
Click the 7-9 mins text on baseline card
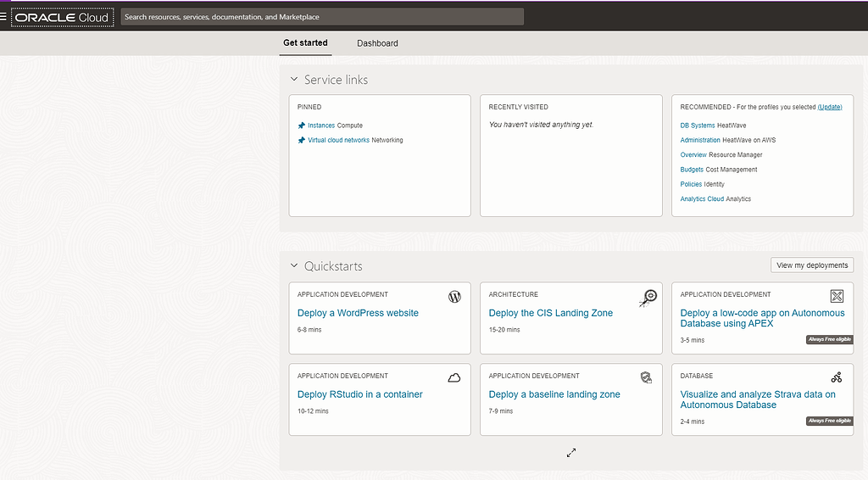click(x=500, y=410)
